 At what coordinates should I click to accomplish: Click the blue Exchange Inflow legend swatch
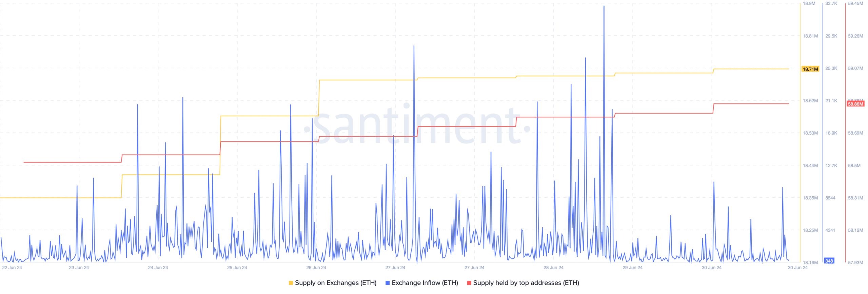click(x=388, y=283)
